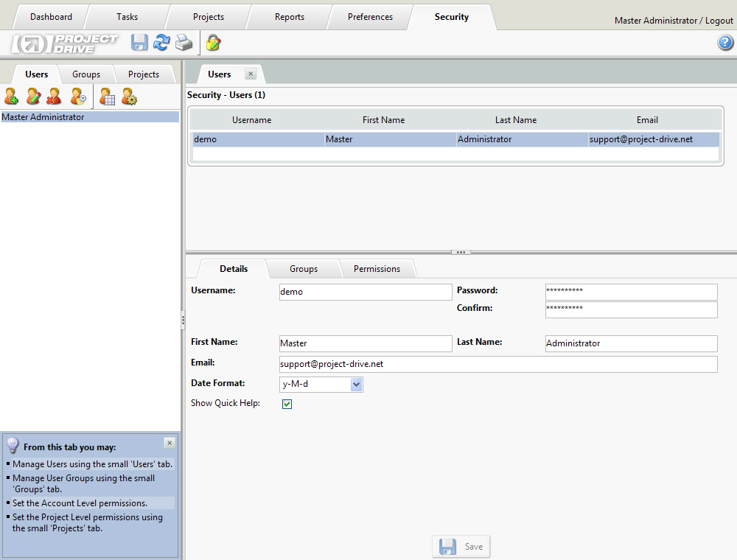
Task: Switch to the Permissions tab
Action: [x=377, y=269]
